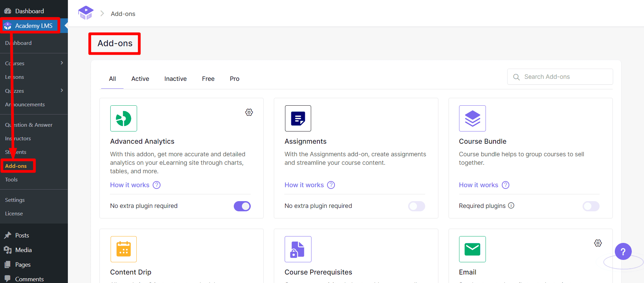This screenshot has height=283, width=644.
Task: Click the WordPress Dashboard gauge icon
Action: point(7,11)
